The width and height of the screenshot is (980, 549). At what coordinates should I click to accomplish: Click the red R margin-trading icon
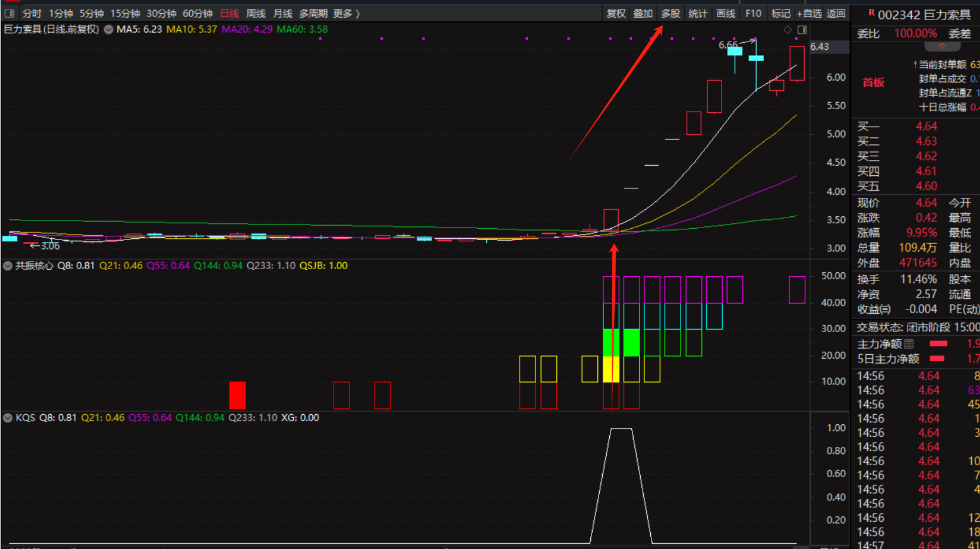point(872,13)
